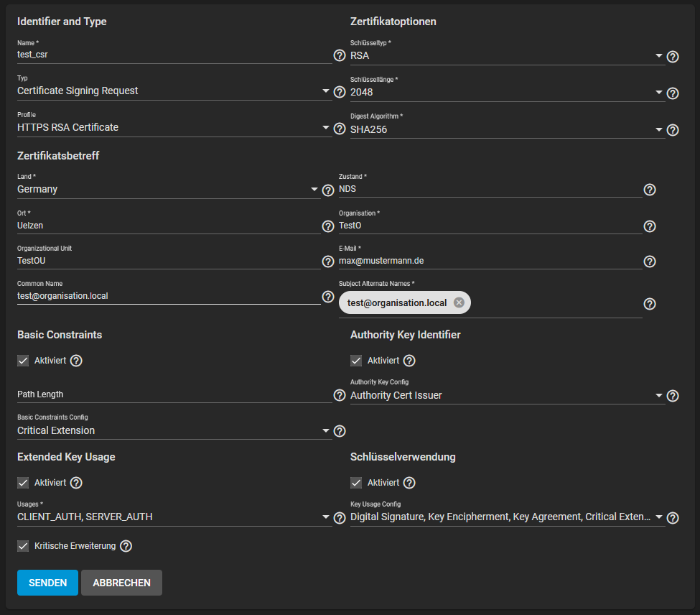Toggle Schlüsselverwendung Aktiviert checkbox
Screen dimensions: 700x615
coord(356,483)
